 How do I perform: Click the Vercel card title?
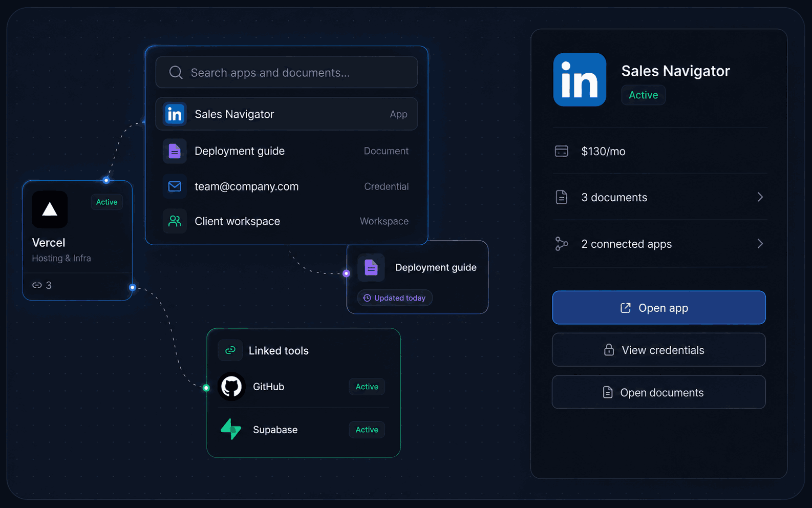[49, 243]
